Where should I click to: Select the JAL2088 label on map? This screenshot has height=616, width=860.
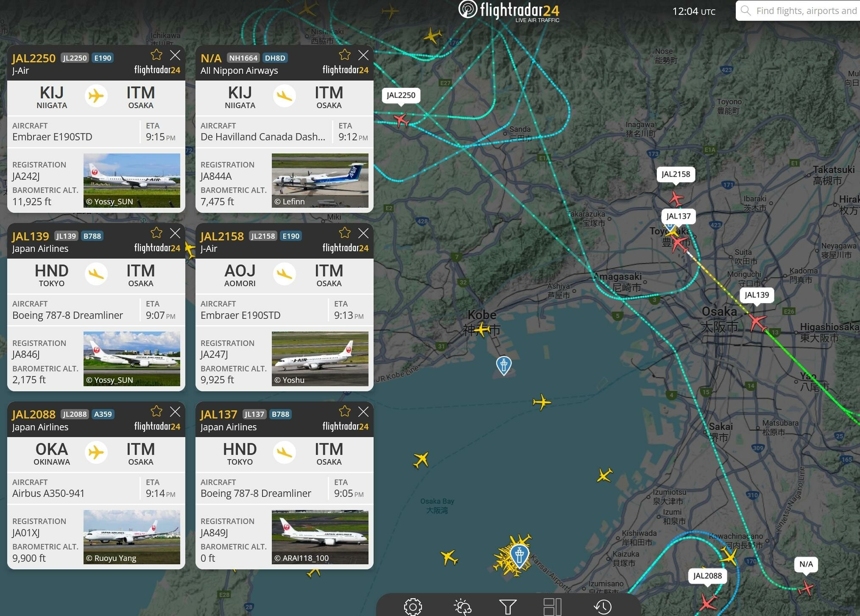[x=708, y=576]
